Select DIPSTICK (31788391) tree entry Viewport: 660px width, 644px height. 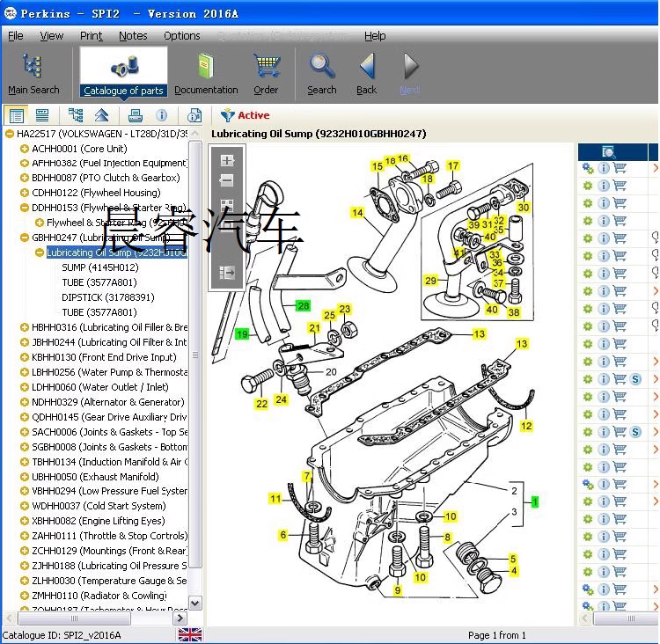[x=107, y=297]
